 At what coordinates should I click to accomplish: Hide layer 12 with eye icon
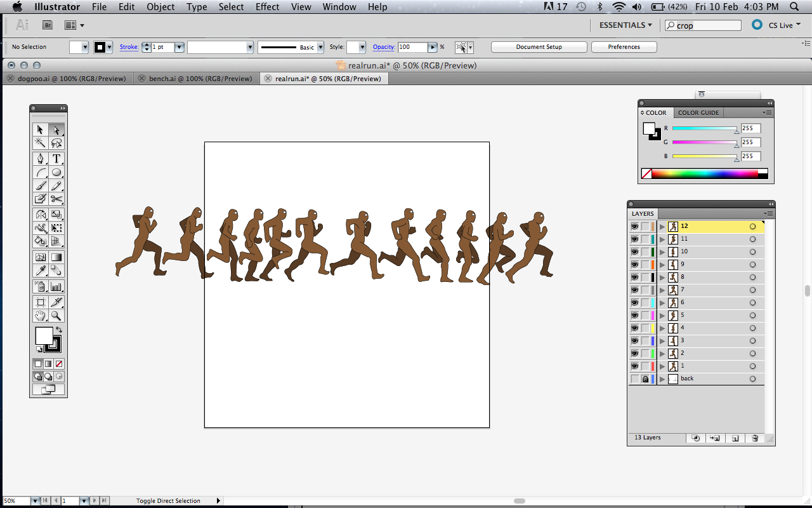[634, 227]
